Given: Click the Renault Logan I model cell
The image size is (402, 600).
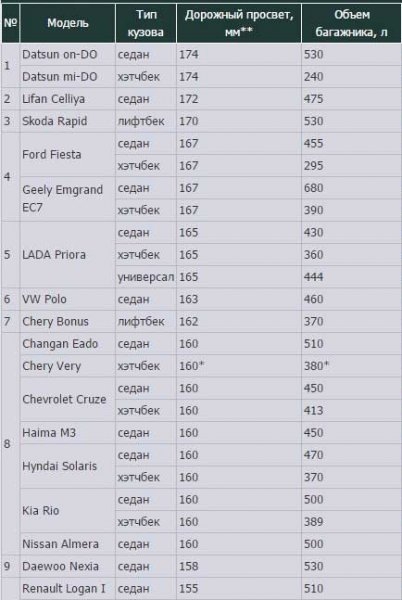Looking at the screenshot, I should tap(67, 589).
